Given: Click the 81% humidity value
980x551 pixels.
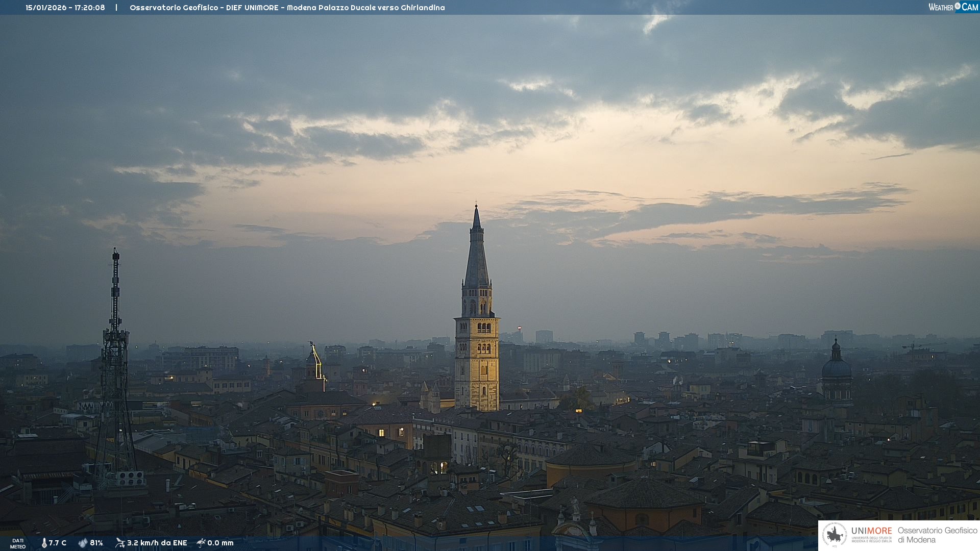Looking at the screenshot, I should (96, 543).
